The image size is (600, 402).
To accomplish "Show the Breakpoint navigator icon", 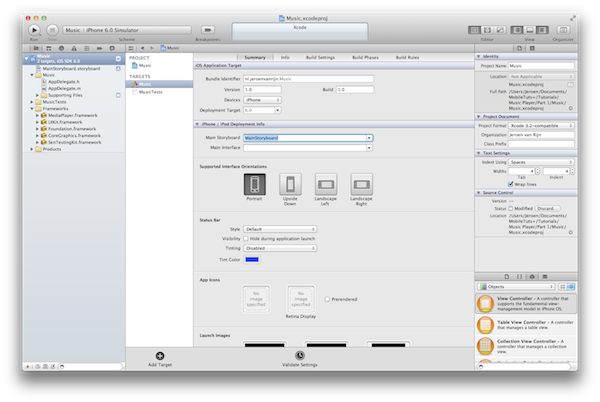I will [99, 48].
